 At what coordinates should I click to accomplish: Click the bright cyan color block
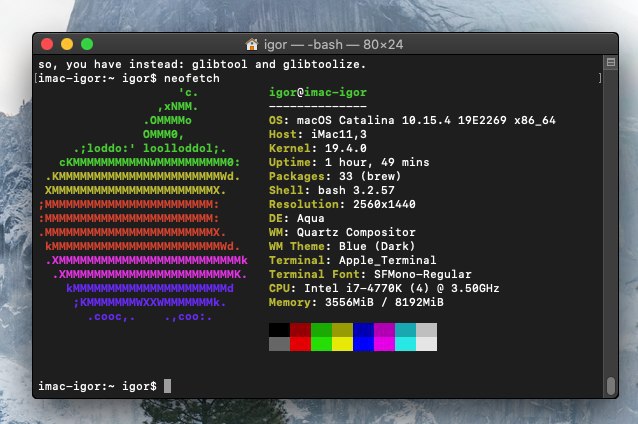[x=406, y=344]
